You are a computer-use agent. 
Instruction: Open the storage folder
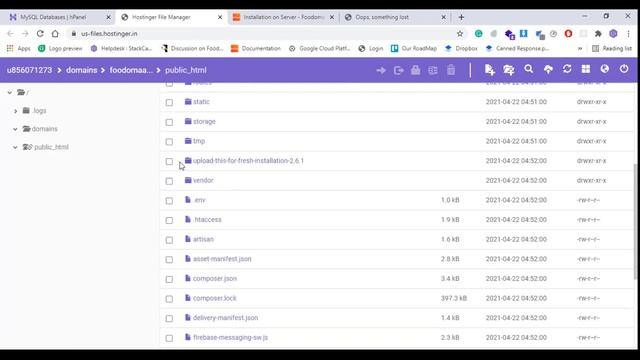pyautogui.click(x=204, y=122)
